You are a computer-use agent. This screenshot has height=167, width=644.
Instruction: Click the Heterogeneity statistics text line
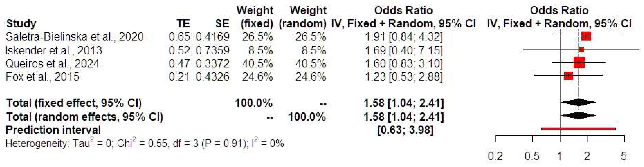(144, 143)
